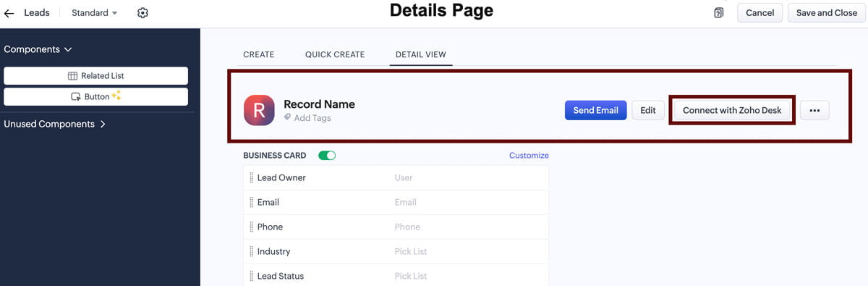Open layout settings gear icon
The height and width of the screenshot is (286, 868).
tap(142, 13)
